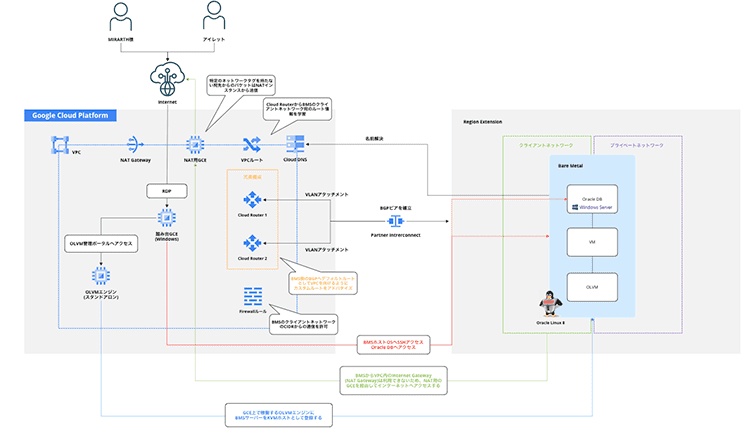Click the Firewallルール text label
750x433 pixels.
pos(253,312)
